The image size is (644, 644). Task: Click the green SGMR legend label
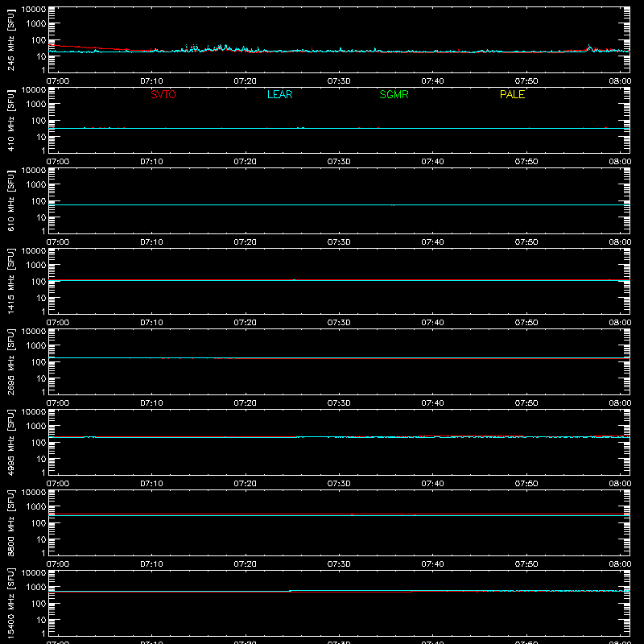click(394, 94)
